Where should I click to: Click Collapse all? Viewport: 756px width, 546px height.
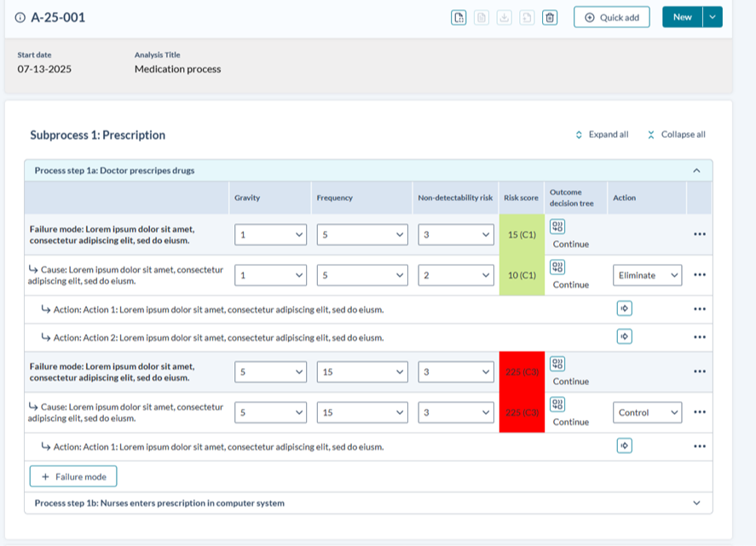coord(676,135)
